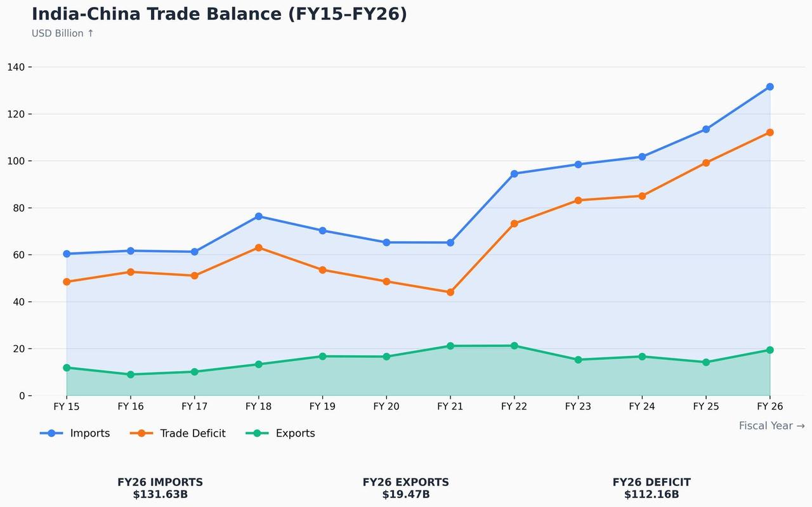812x507 pixels.
Task: Click the chart title India-China Trade Balance
Action: point(219,14)
